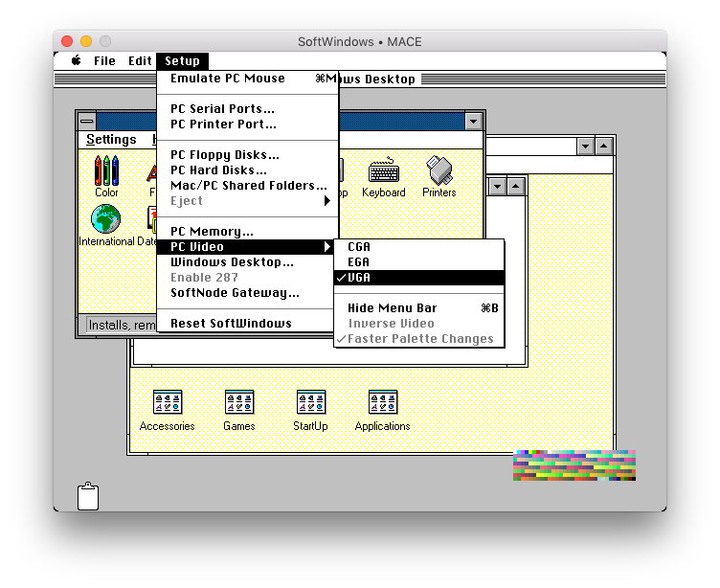
Task: Open the Edit menu
Action: [x=140, y=60]
